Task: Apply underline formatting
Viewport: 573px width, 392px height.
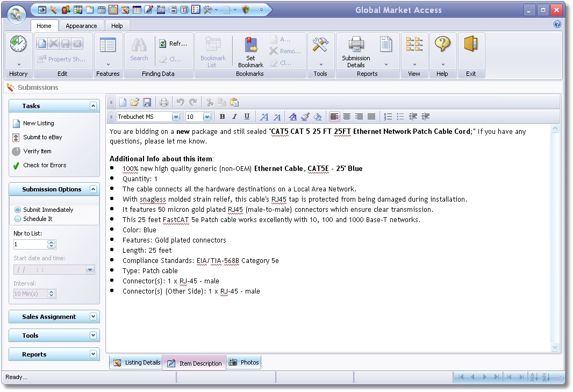Action: (247, 117)
